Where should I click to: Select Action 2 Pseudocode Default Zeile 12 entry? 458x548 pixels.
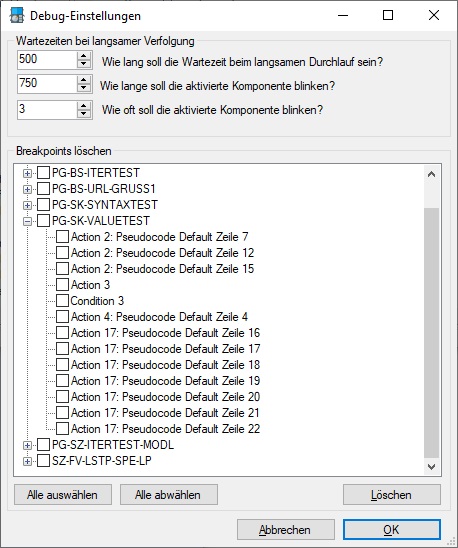163,253
